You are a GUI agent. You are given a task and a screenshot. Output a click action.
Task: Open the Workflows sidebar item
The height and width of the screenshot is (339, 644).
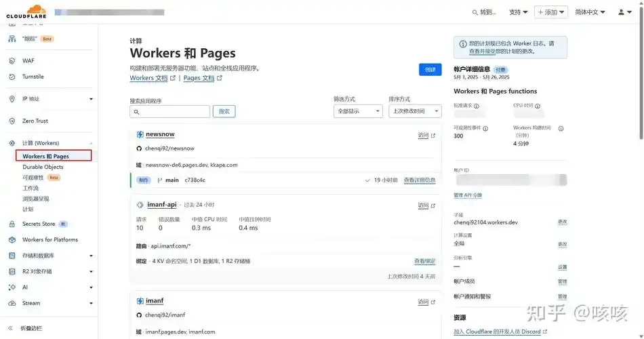point(31,188)
